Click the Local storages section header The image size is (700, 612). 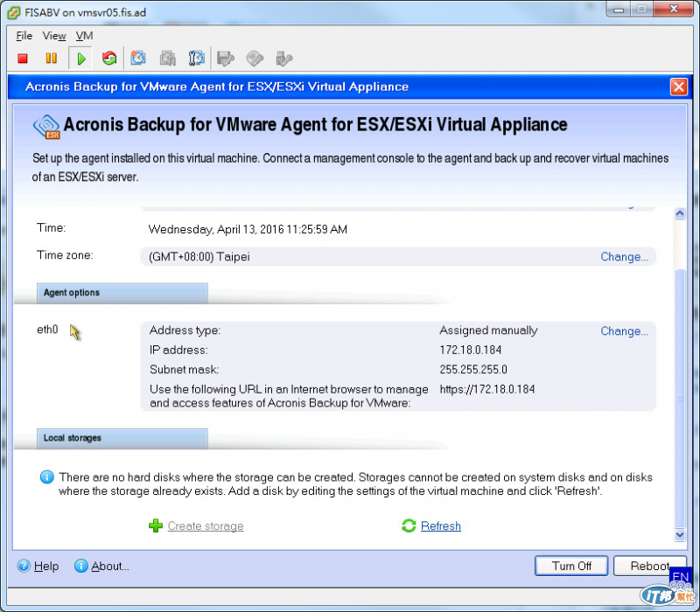(x=122, y=439)
